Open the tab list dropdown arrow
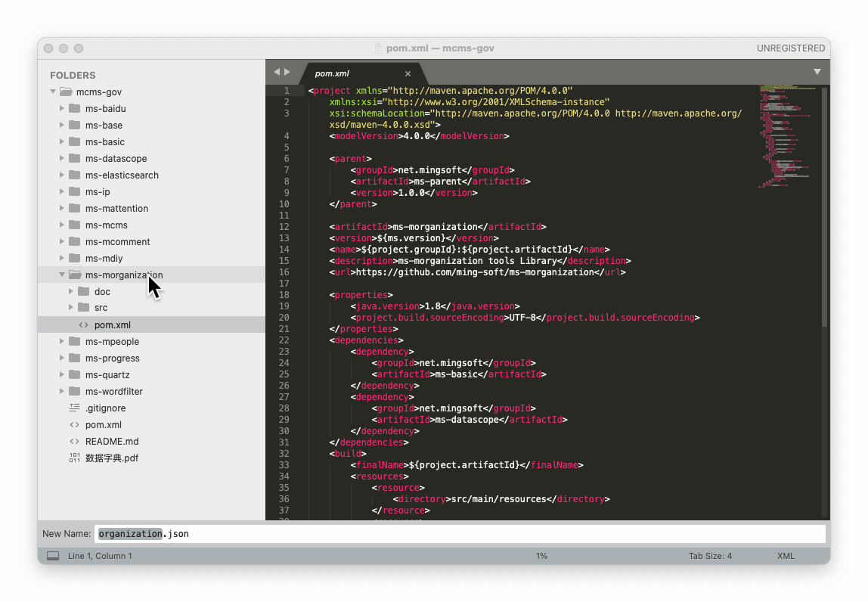This screenshot has width=868, height=602. coord(817,73)
